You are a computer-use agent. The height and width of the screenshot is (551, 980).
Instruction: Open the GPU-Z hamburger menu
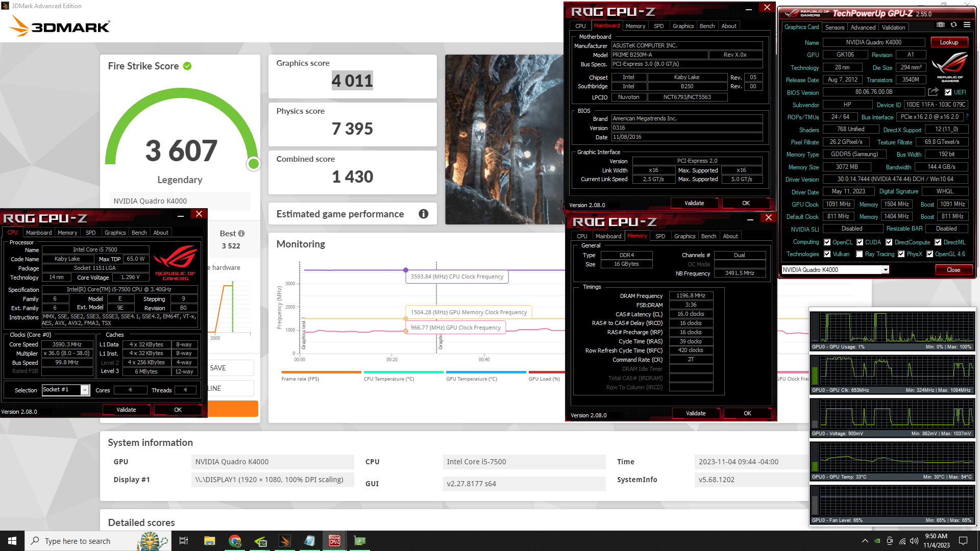[967, 24]
